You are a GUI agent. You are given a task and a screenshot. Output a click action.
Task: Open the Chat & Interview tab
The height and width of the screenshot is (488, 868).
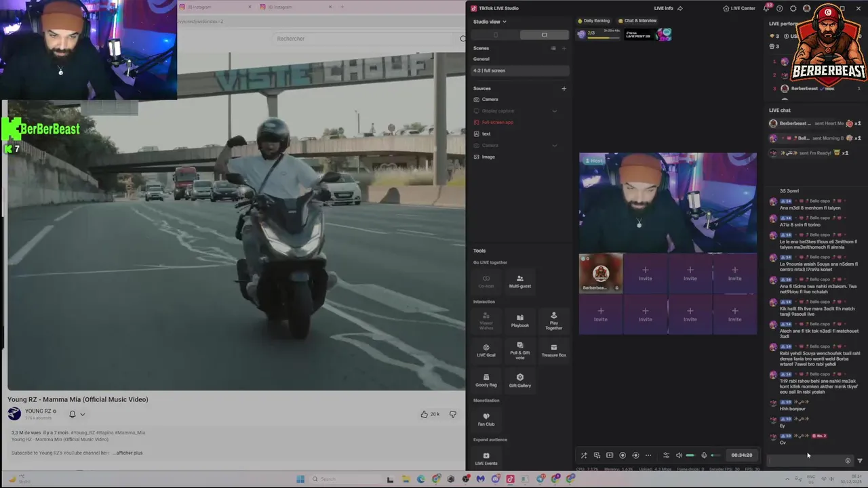(x=637, y=21)
